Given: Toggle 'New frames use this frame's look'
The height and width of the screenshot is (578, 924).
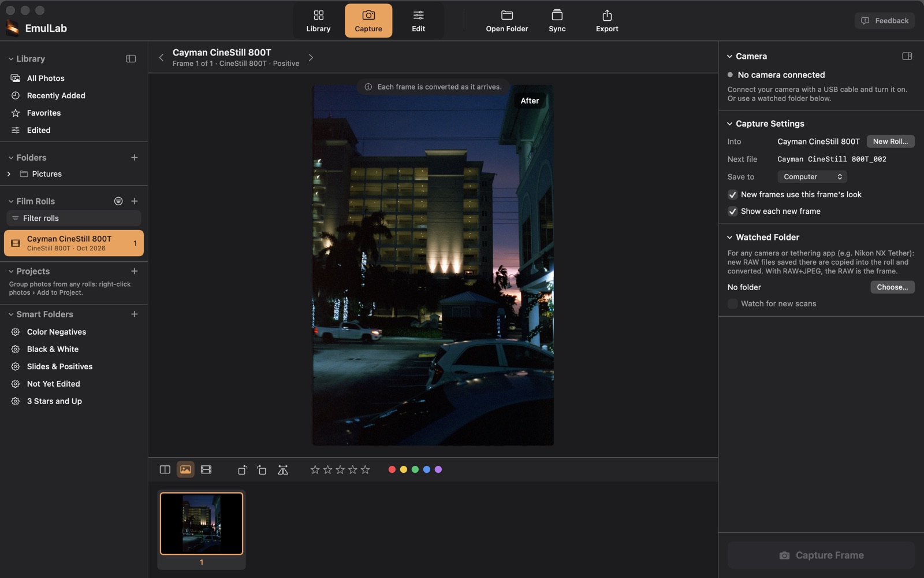Looking at the screenshot, I should pyautogui.click(x=732, y=194).
